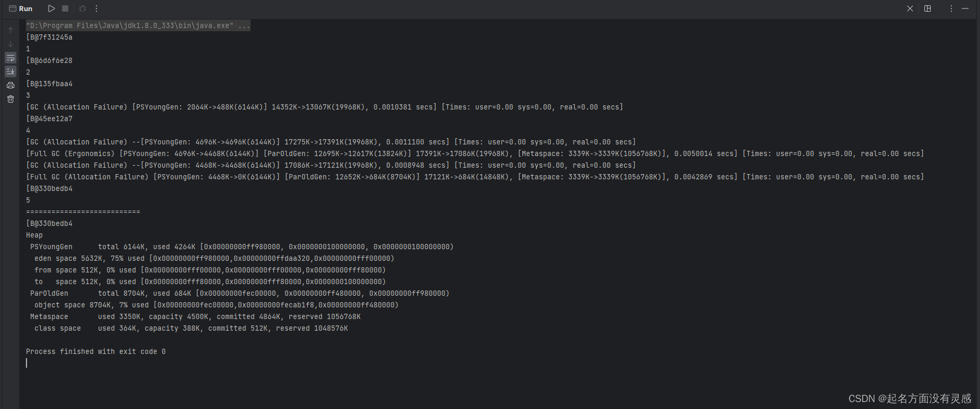This screenshot has height=409, width=980.
Task: Click the Stop process square icon
Action: (65, 8)
